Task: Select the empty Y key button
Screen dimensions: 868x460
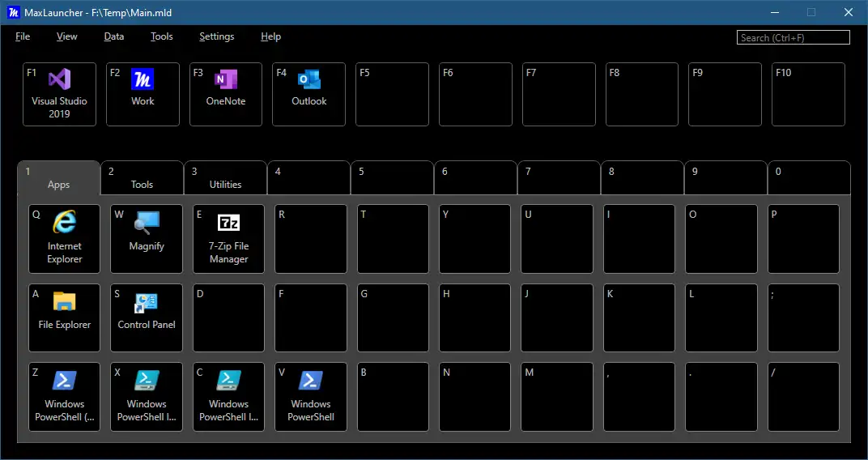Action: 475,239
